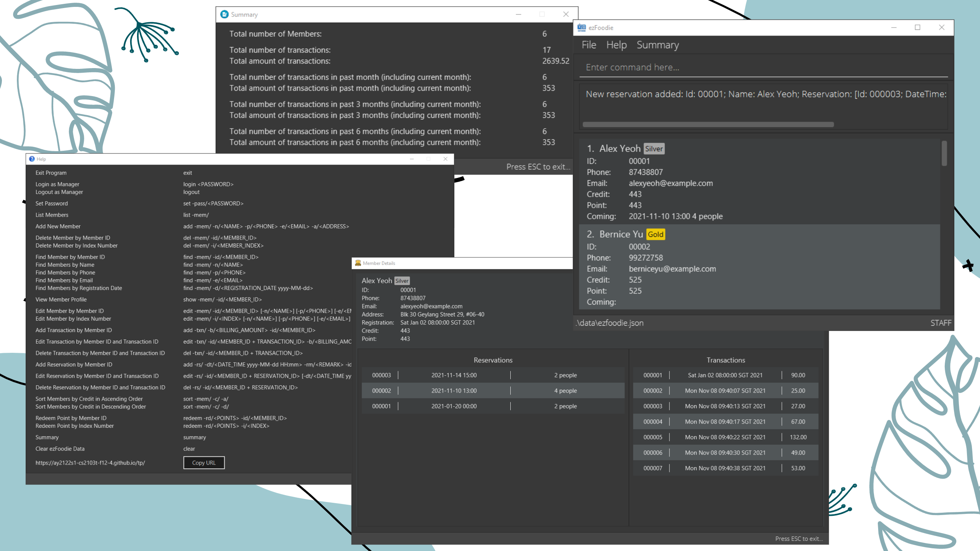Image resolution: width=980 pixels, height=551 pixels.
Task: Open the Help menu in ezFoodie
Action: point(616,45)
